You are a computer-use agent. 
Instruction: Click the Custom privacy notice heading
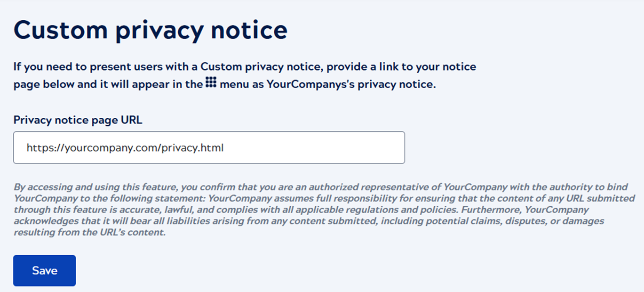tap(151, 29)
